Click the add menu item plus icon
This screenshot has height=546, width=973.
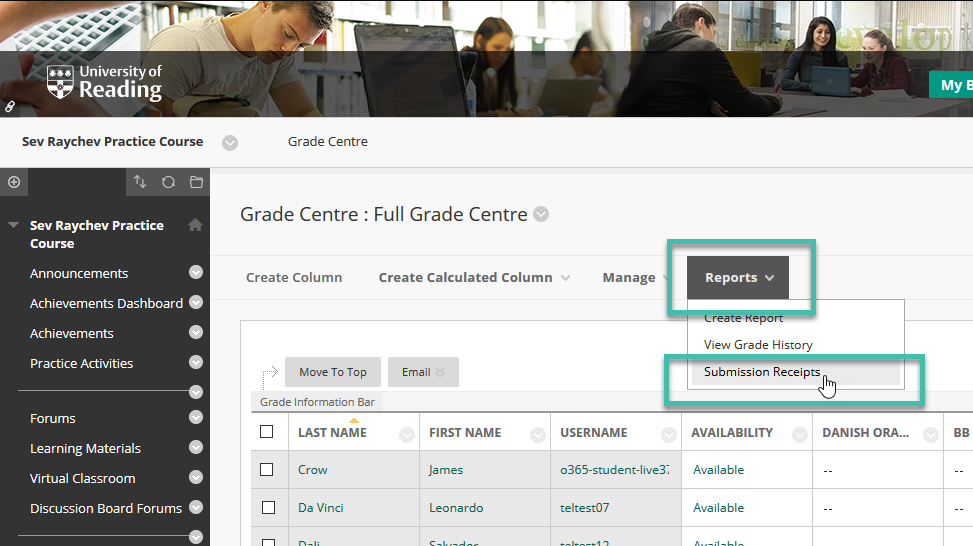14,182
